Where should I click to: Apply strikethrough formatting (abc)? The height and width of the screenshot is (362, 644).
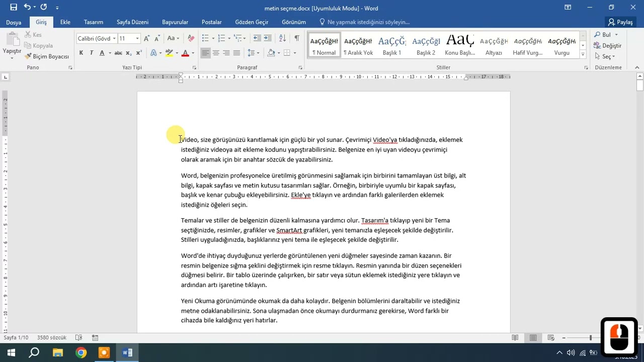(118, 53)
